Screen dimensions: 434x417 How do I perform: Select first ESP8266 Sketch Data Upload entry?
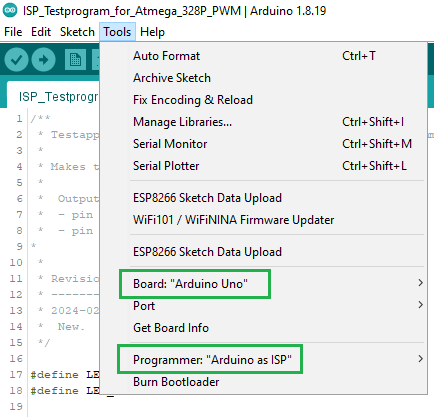pos(263,198)
